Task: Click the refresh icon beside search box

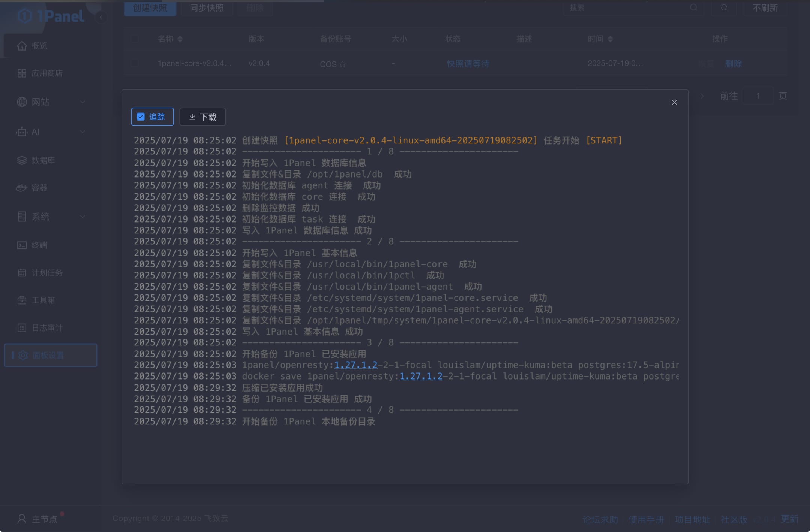Action: [x=724, y=7]
